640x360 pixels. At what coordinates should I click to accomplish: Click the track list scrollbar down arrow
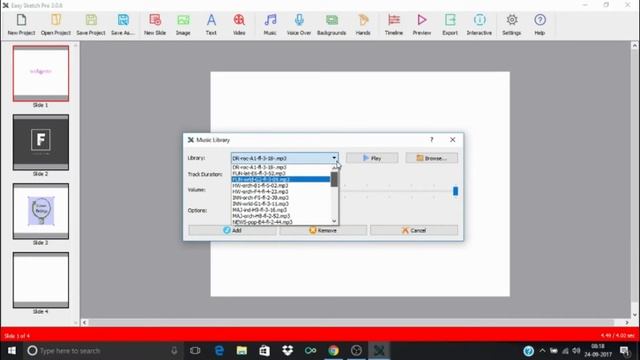tap(334, 221)
